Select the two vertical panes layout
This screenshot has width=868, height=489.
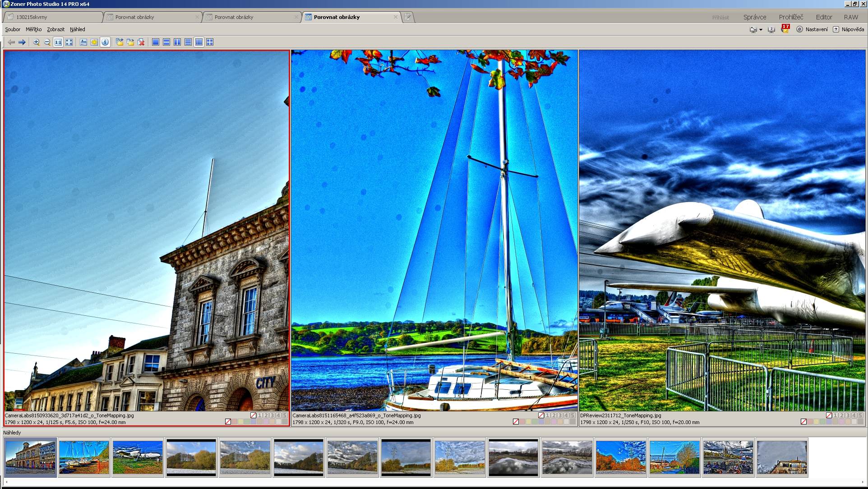pyautogui.click(x=177, y=42)
